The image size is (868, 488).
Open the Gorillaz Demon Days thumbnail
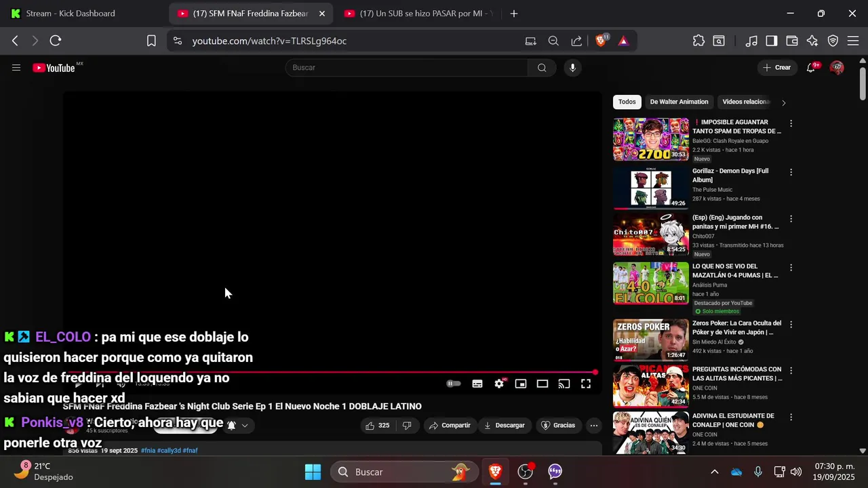coord(651,188)
